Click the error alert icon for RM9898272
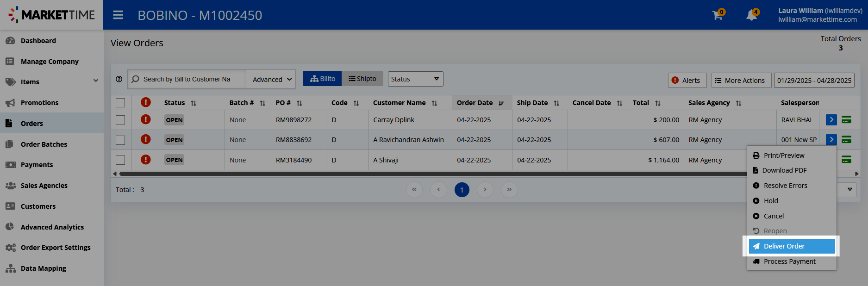The width and height of the screenshot is (868, 286). click(146, 119)
